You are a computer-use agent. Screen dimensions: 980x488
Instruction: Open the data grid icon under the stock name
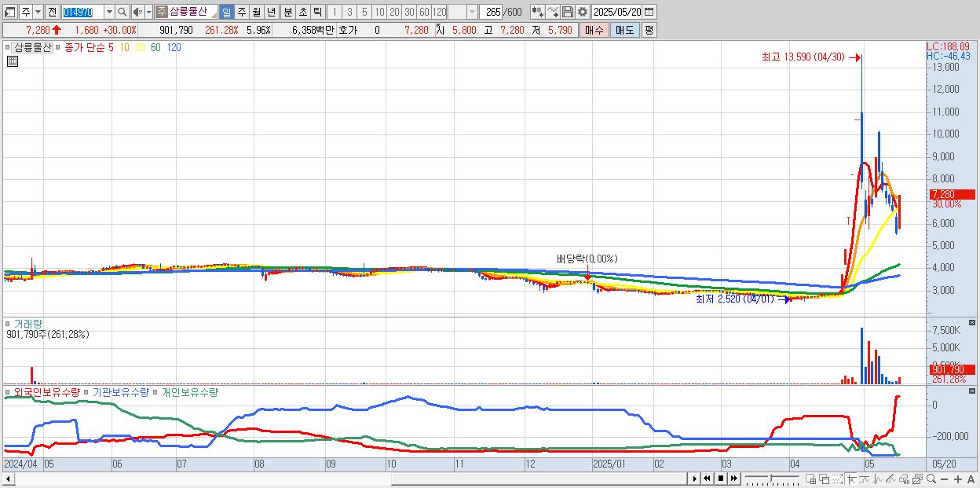pyautogui.click(x=13, y=61)
